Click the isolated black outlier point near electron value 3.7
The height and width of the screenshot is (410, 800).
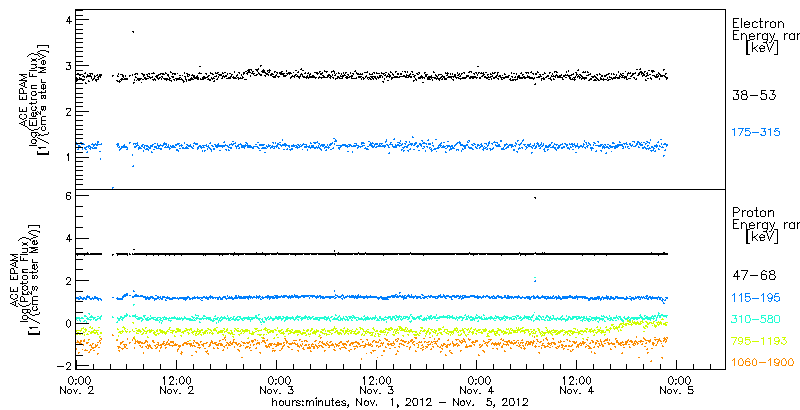[x=133, y=32]
